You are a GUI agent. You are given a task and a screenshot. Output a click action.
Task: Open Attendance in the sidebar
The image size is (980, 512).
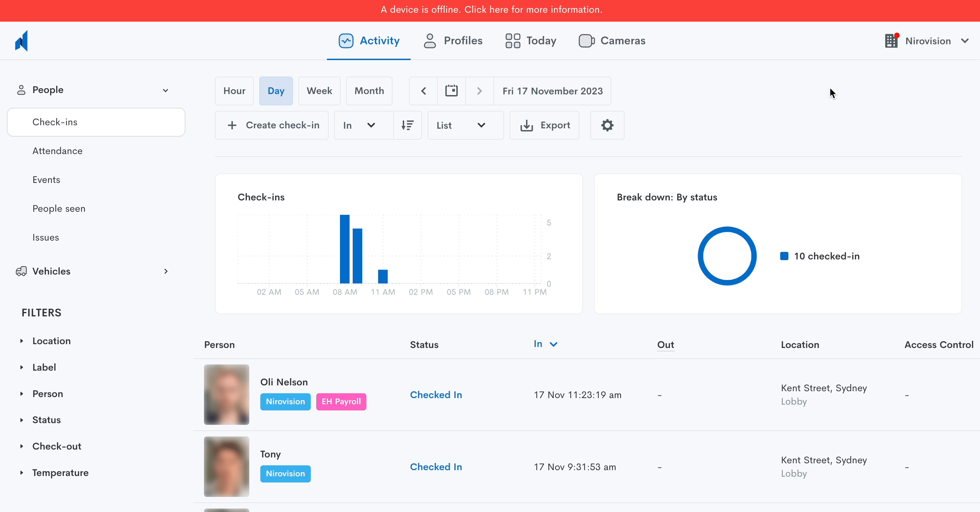click(x=57, y=151)
